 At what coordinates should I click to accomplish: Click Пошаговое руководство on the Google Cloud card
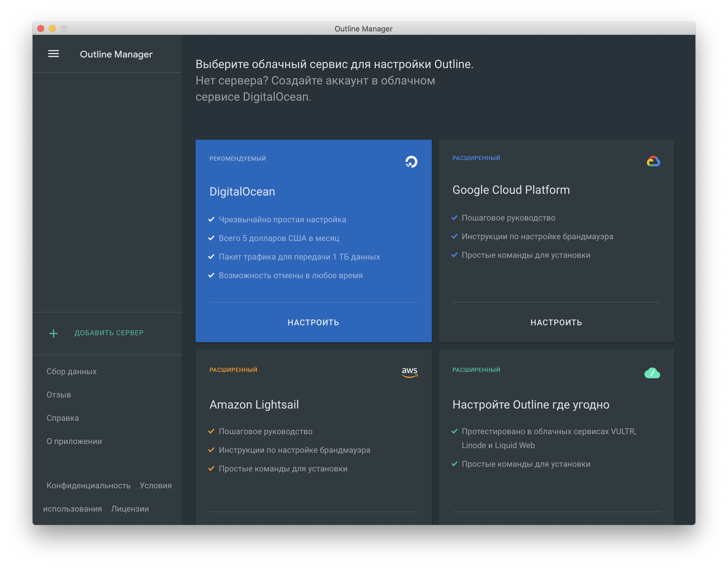point(508,218)
